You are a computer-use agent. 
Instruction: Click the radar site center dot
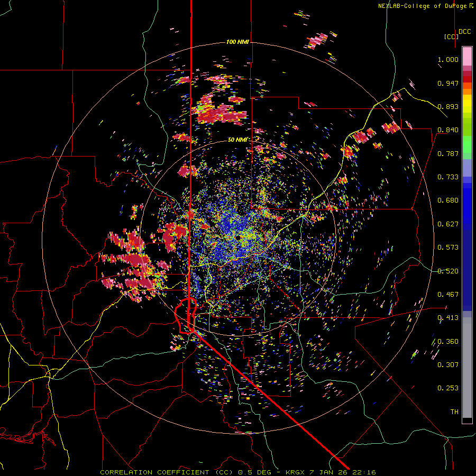(x=239, y=237)
